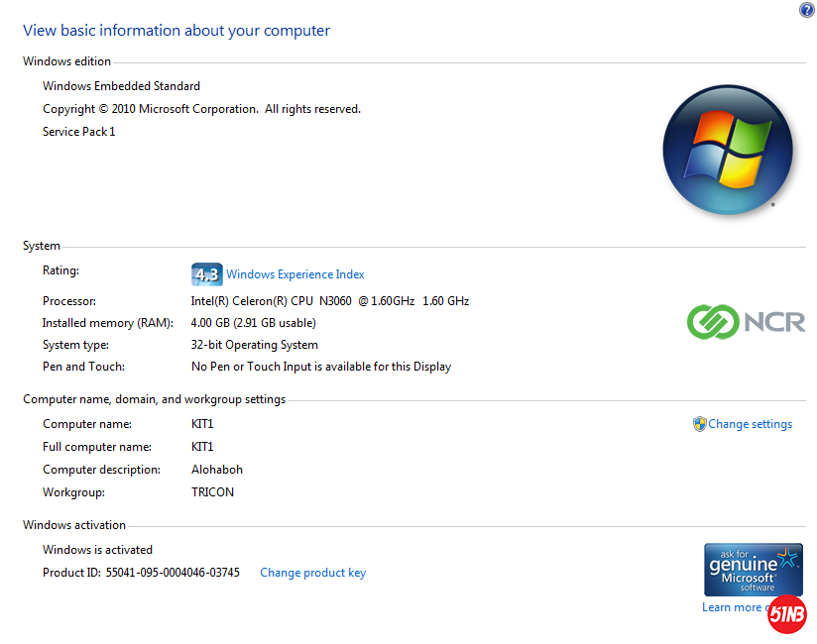Click the Windows is activated status text
The height and width of the screenshot is (644, 817).
pyautogui.click(x=97, y=550)
